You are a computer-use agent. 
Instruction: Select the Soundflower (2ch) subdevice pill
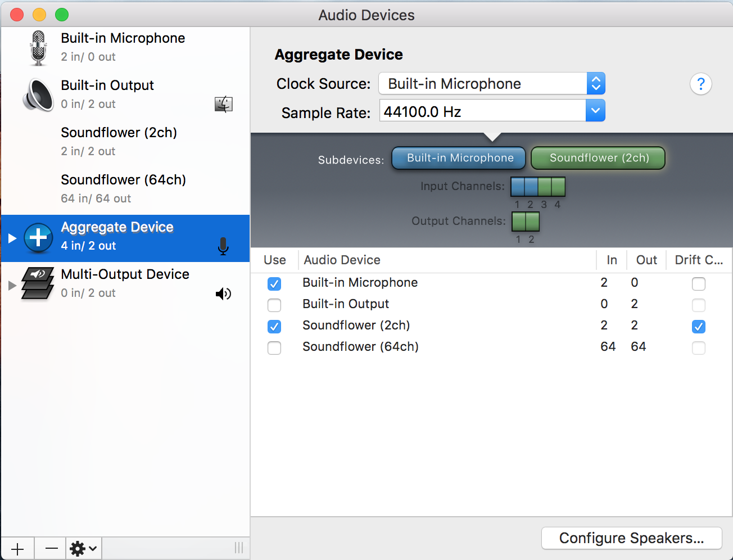coord(598,158)
